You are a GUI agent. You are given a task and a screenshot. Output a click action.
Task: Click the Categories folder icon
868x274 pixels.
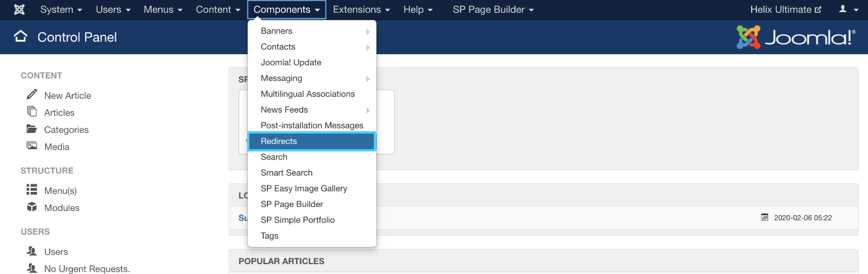(x=32, y=129)
